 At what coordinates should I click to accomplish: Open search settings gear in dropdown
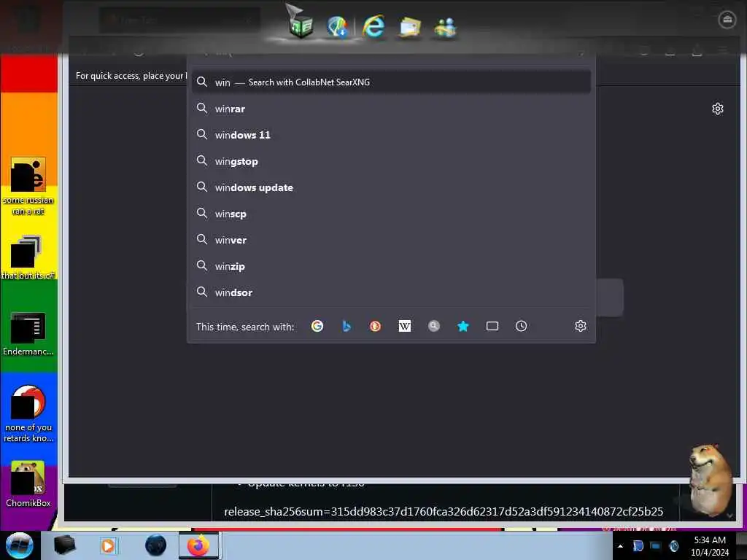[x=580, y=326]
